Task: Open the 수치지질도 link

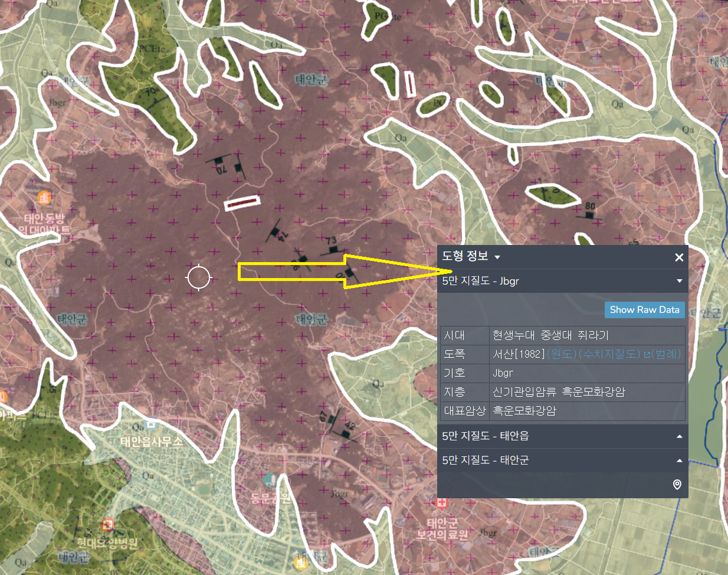Action: pos(609,354)
